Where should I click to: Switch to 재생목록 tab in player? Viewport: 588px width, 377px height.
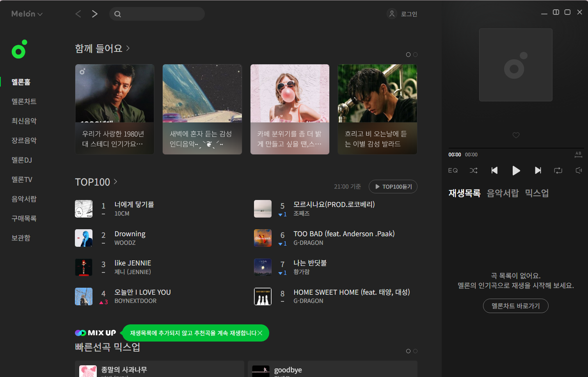tap(464, 193)
